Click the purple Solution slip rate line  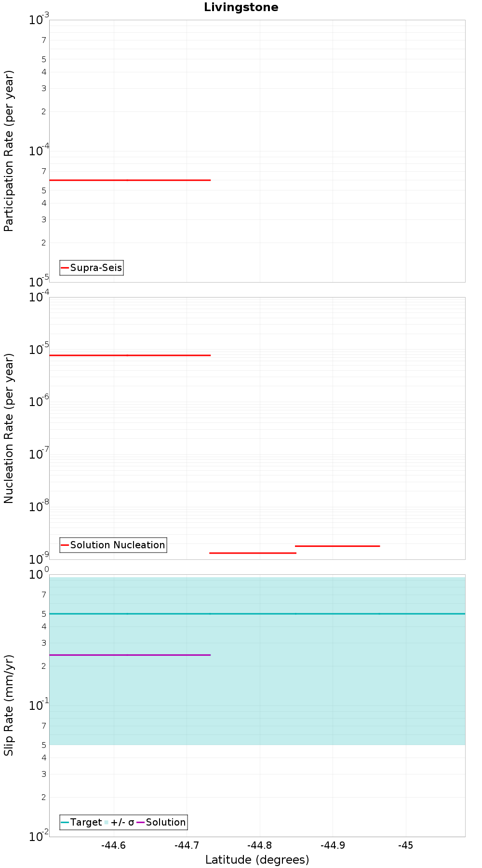[130, 655]
